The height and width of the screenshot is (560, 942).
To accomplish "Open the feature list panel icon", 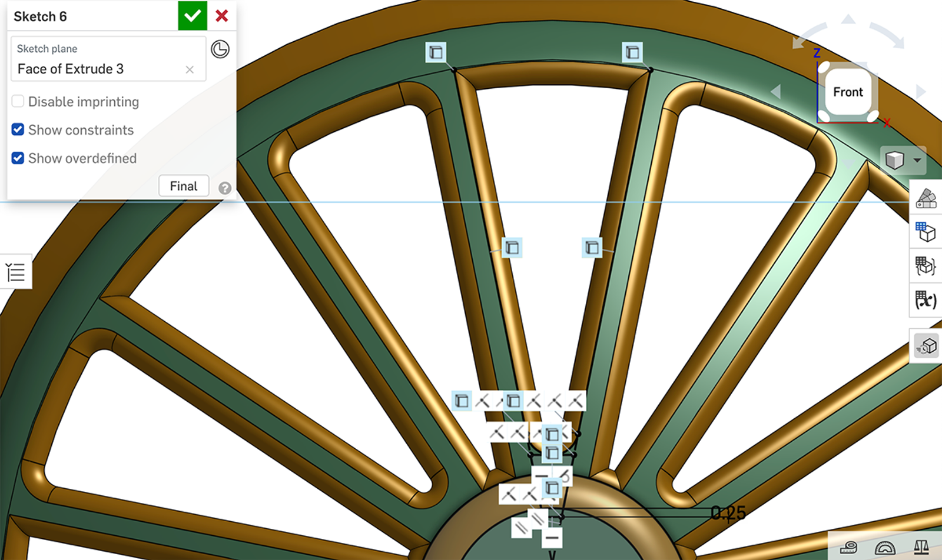I will tap(15, 272).
